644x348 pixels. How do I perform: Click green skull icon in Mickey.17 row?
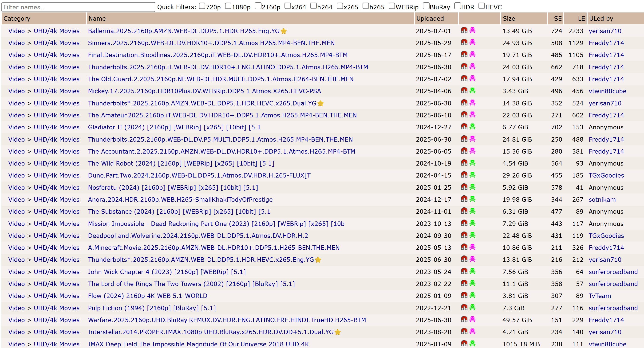[473, 91]
